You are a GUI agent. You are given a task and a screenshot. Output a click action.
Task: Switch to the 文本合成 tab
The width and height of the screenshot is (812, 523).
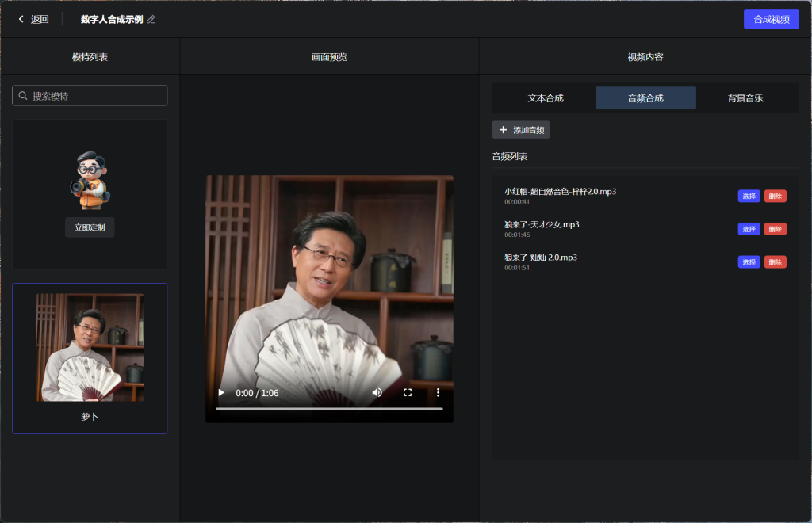point(546,98)
